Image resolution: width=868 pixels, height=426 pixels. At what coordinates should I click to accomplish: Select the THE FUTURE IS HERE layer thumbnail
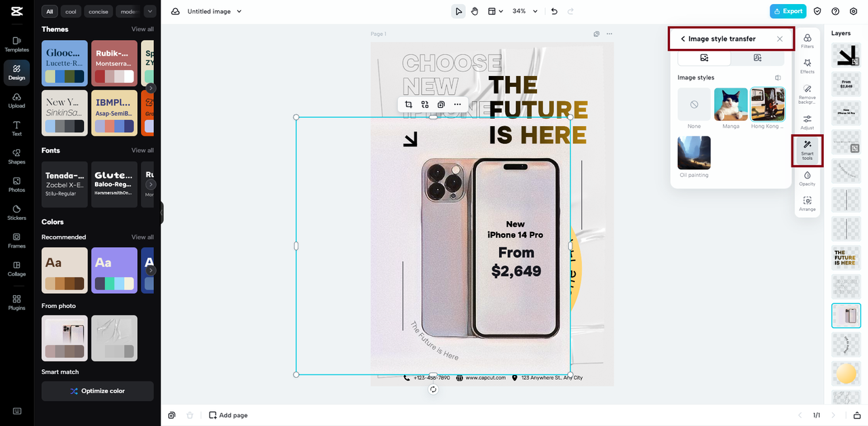coord(846,258)
